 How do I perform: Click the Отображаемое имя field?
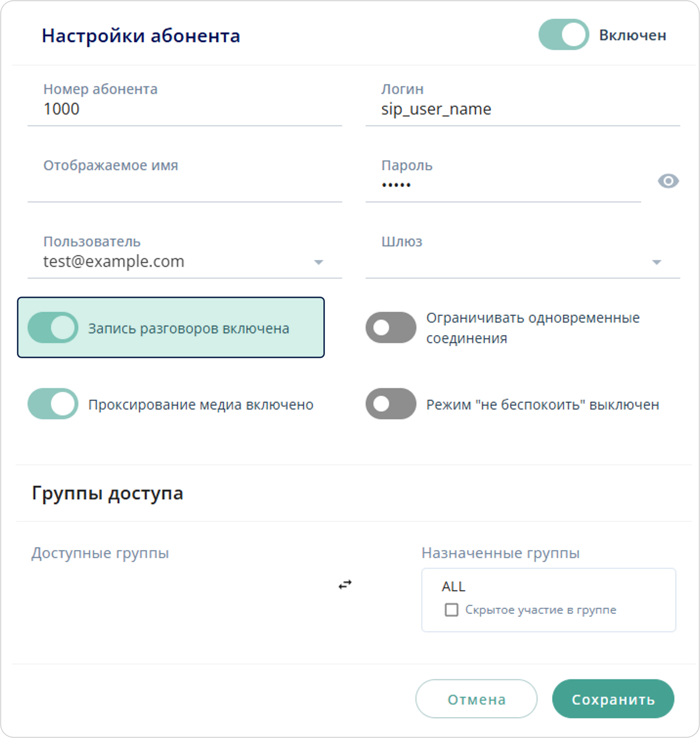coord(184,185)
